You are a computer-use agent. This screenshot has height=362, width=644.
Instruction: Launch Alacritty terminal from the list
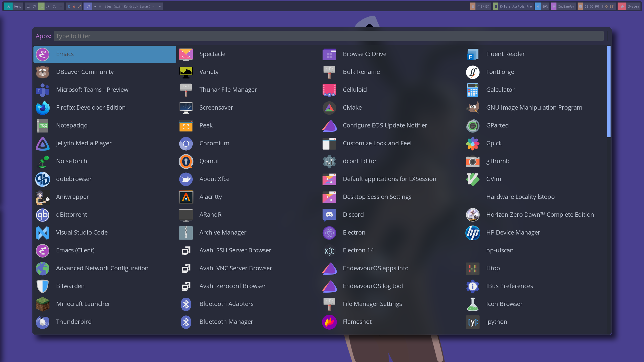coord(210,197)
